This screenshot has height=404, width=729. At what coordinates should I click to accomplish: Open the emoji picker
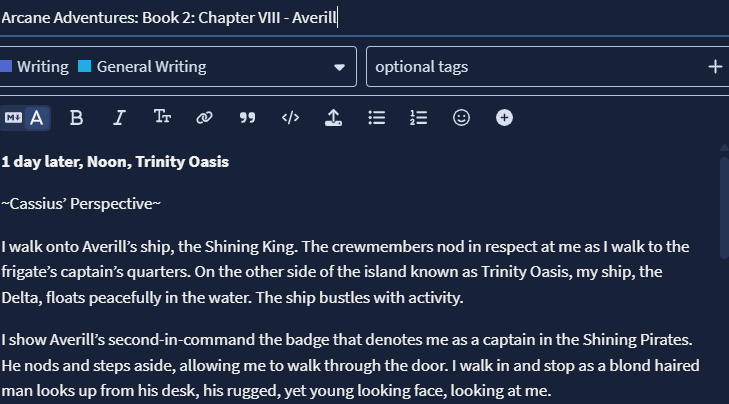point(461,118)
